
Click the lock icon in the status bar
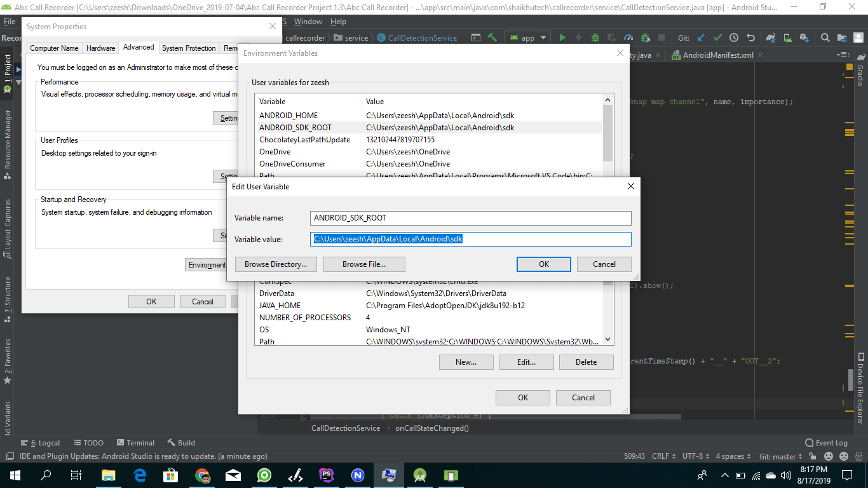click(x=813, y=456)
